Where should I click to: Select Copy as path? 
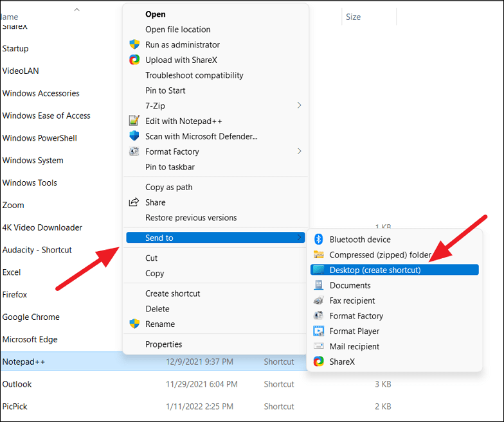(168, 188)
